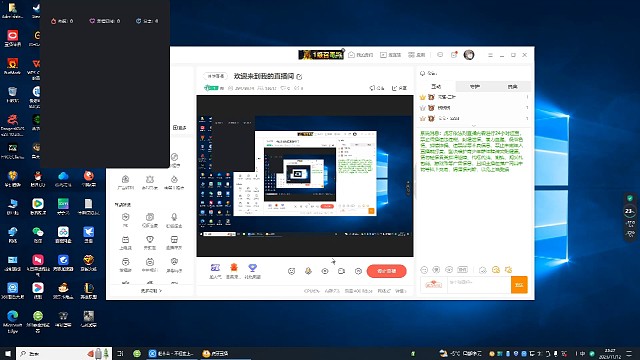Open the gift picture beside chat input

(x=433, y=284)
